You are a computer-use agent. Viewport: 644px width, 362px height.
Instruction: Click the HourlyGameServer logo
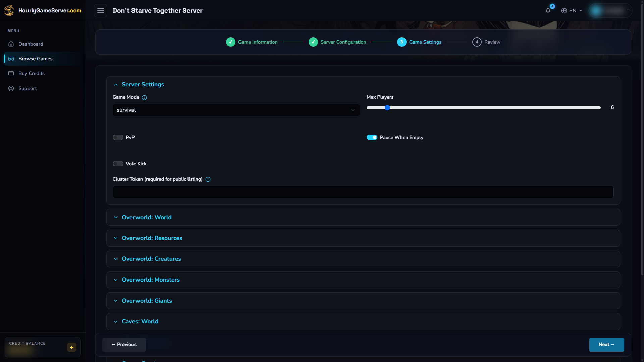(x=43, y=10)
